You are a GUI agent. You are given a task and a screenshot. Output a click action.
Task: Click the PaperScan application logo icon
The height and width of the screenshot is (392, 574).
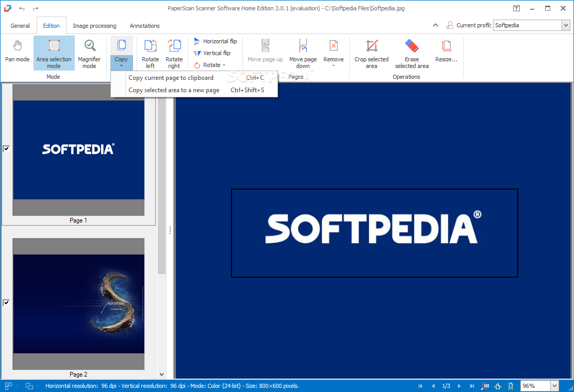7,8
